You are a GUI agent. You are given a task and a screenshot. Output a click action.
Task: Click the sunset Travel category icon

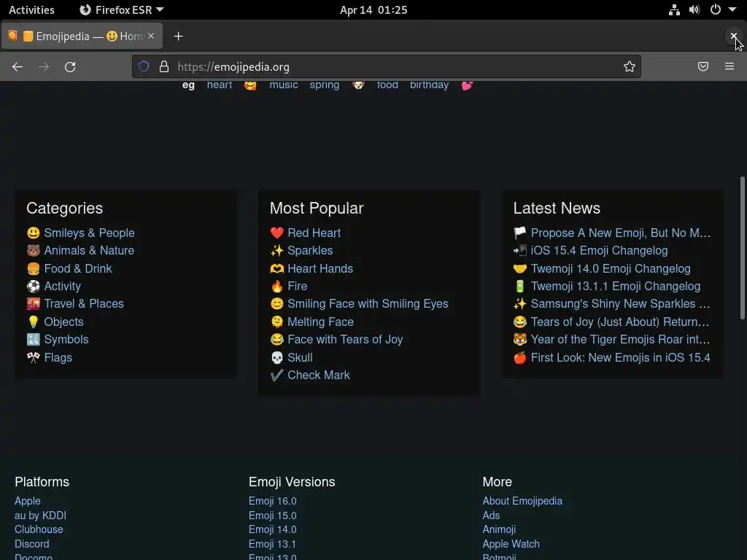pyautogui.click(x=34, y=304)
